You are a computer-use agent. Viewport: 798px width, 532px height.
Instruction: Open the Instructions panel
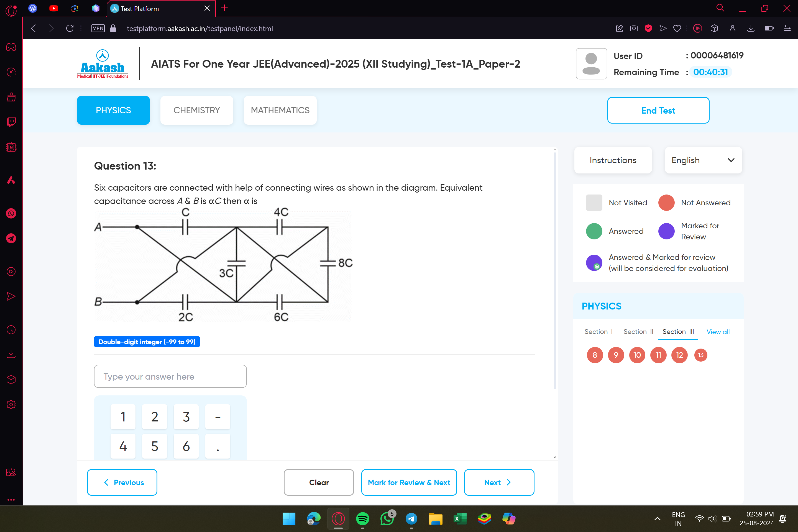[612, 160]
